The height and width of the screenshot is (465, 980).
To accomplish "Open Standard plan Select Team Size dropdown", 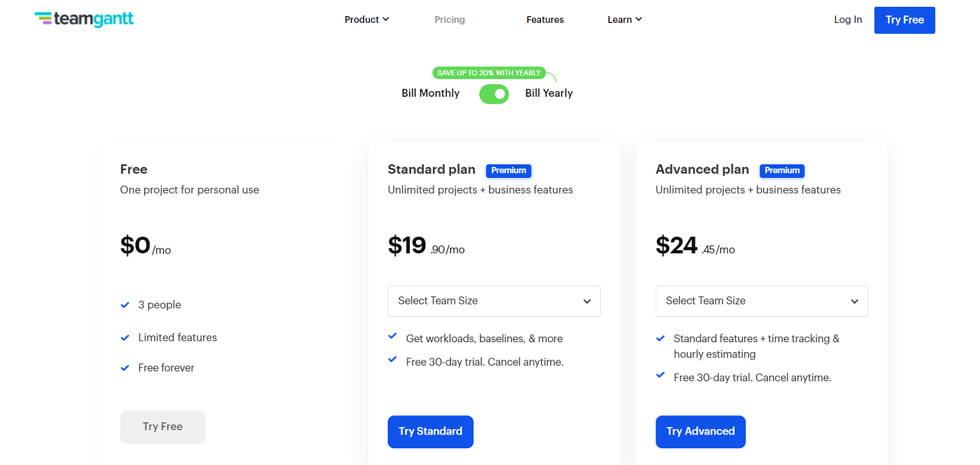I will [x=494, y=301].
